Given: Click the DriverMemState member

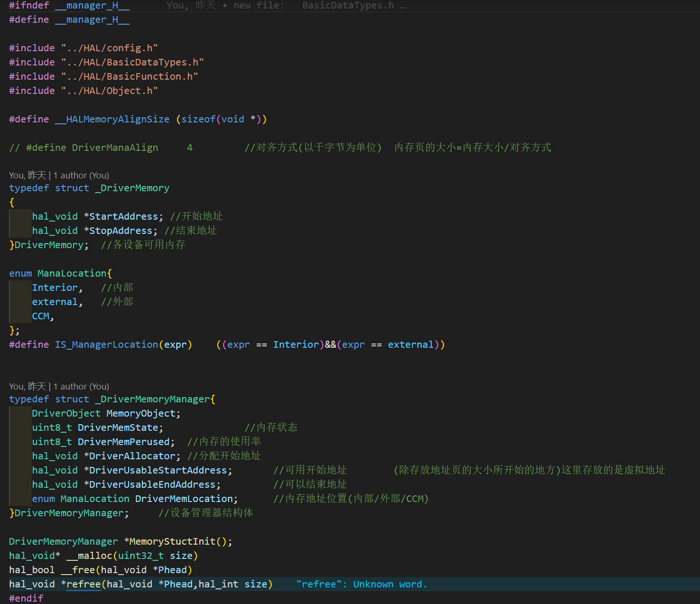Looking at the screenshot, I should pos(118,427).
